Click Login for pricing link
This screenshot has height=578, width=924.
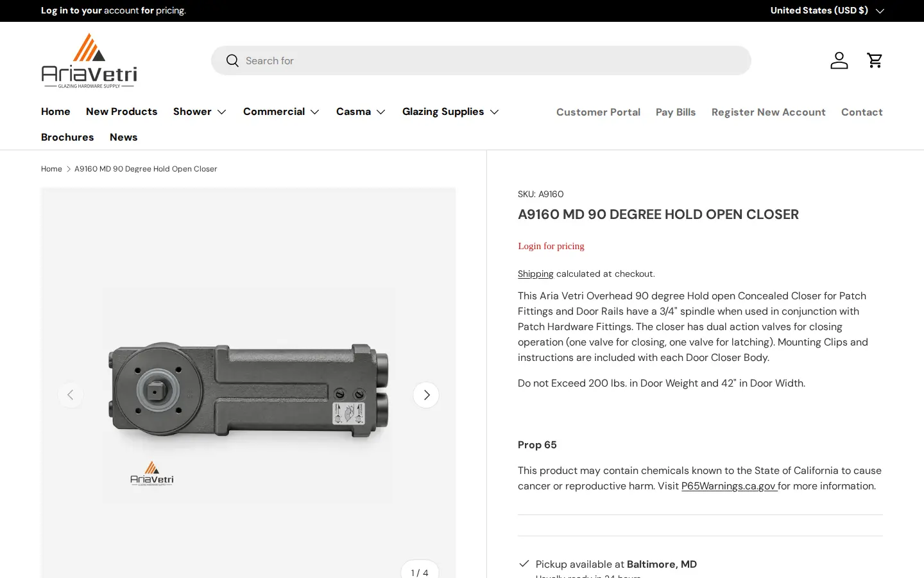(551, 246)
